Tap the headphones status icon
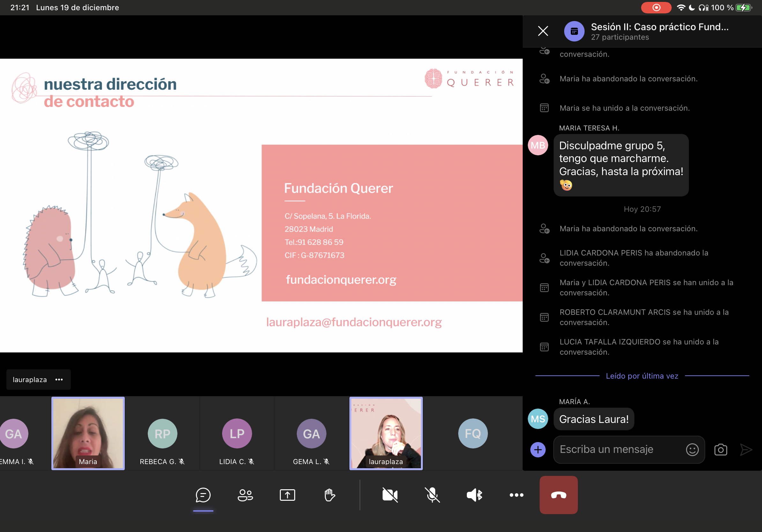Viewport: 762px width, 532px height. (703, 8)
